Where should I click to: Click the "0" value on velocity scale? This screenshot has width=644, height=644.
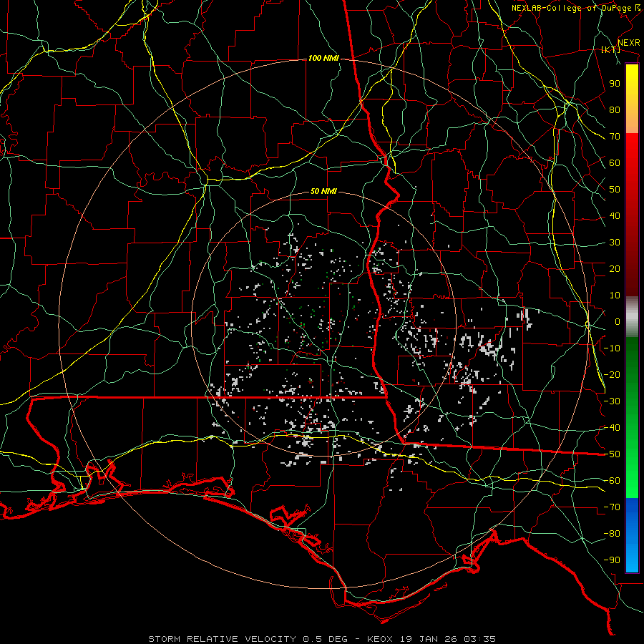pyautogui.click(x=618, y=322)
